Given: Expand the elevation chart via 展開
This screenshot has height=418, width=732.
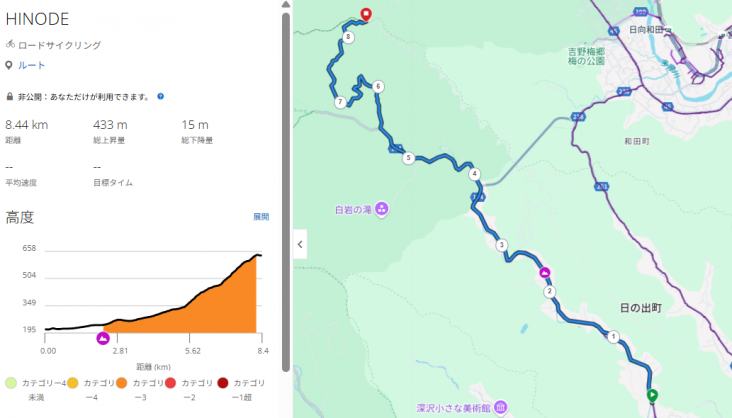Looking at the screenshot, I should 260,217.
